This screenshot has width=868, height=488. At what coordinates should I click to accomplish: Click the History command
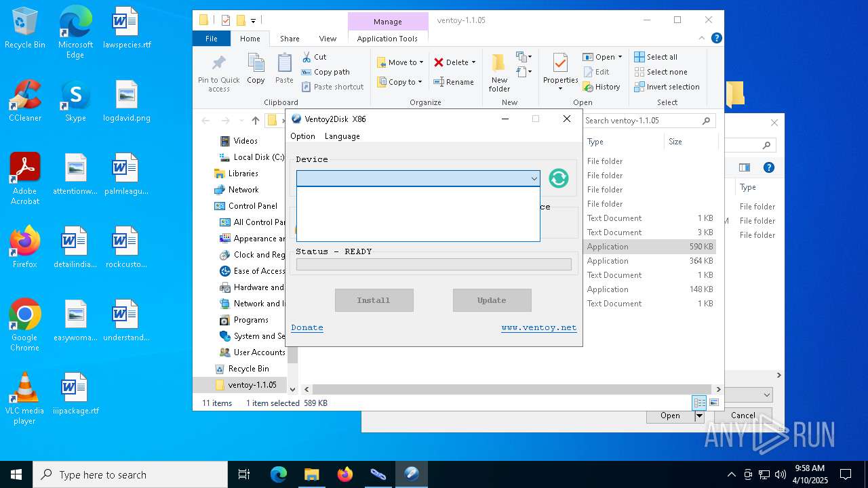coord(601,87)
